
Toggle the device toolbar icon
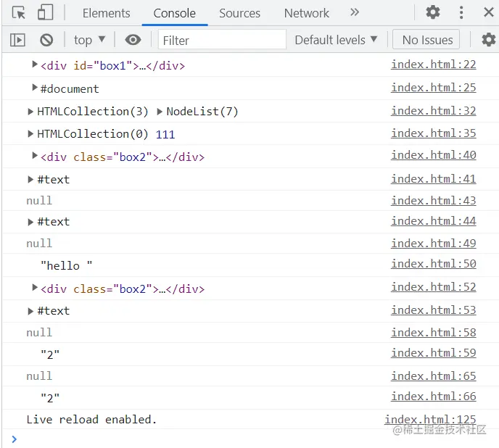pos(45,13)
